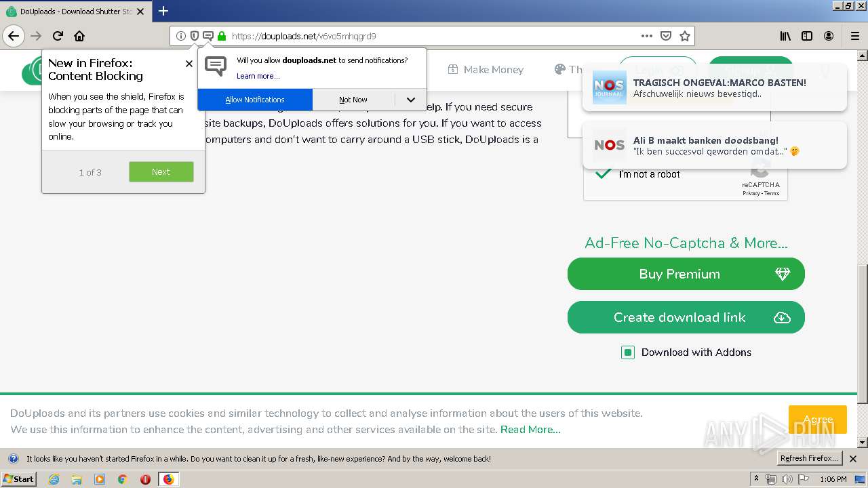Show hidden system tray icons

(757, 479)
